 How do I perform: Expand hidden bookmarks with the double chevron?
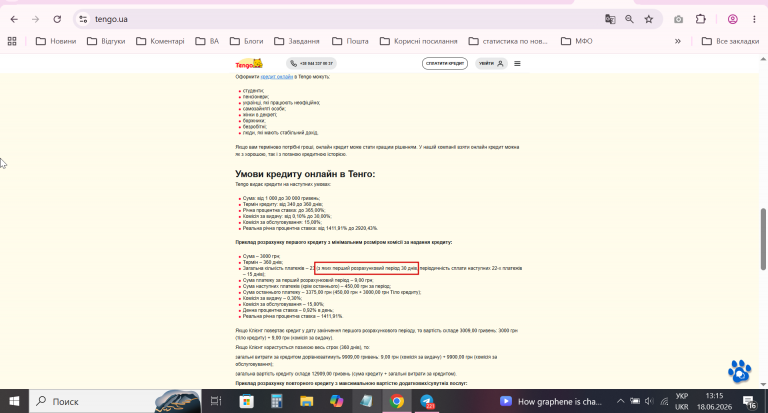click(678, 41)
